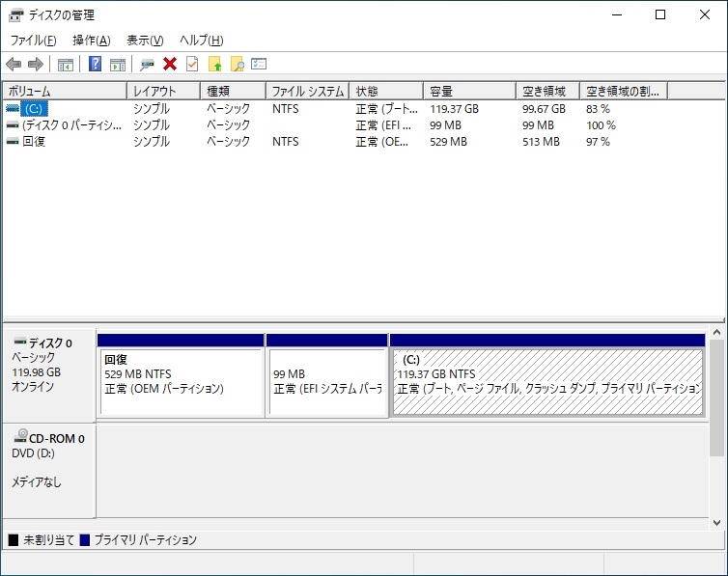Click the Forward arrow toolbar icon

pos(36,64)
